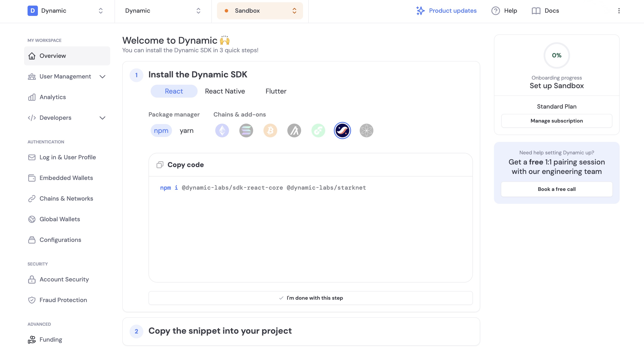Click the Help question mark icon
Image resolution: width=644 pixels, height=350 pixels.
pos(495,11)
